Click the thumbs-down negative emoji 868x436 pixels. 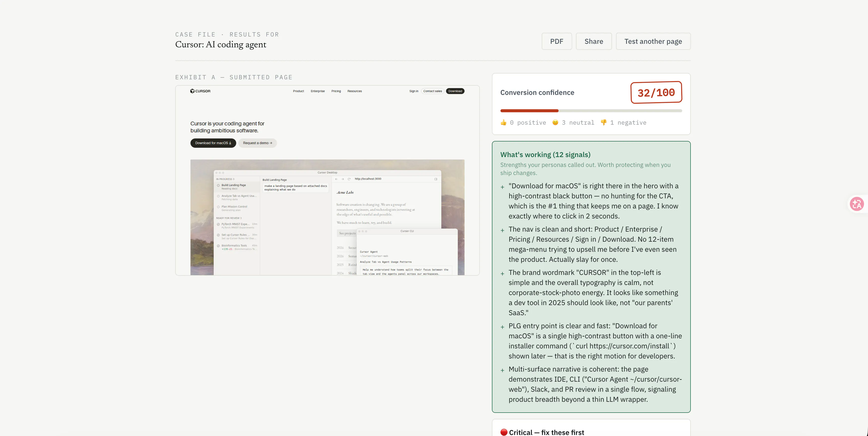pyautogui.click(x=603, y=123)
